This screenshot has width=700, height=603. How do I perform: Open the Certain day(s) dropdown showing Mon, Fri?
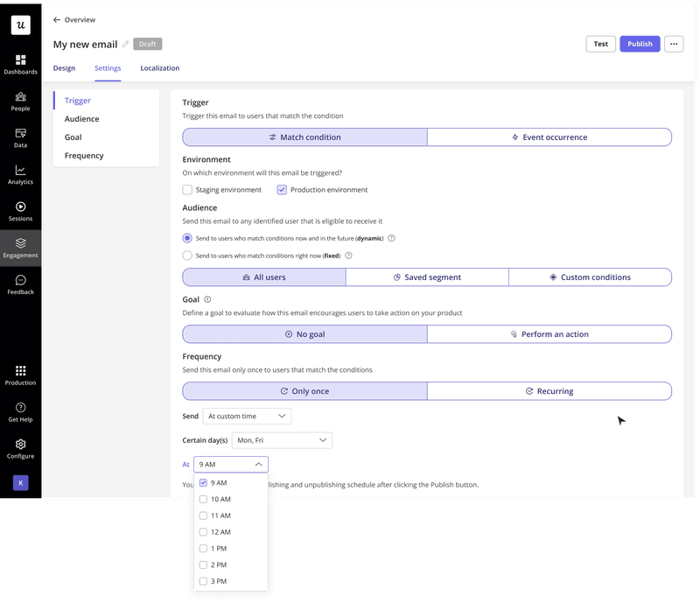click(x=282, y=440)
